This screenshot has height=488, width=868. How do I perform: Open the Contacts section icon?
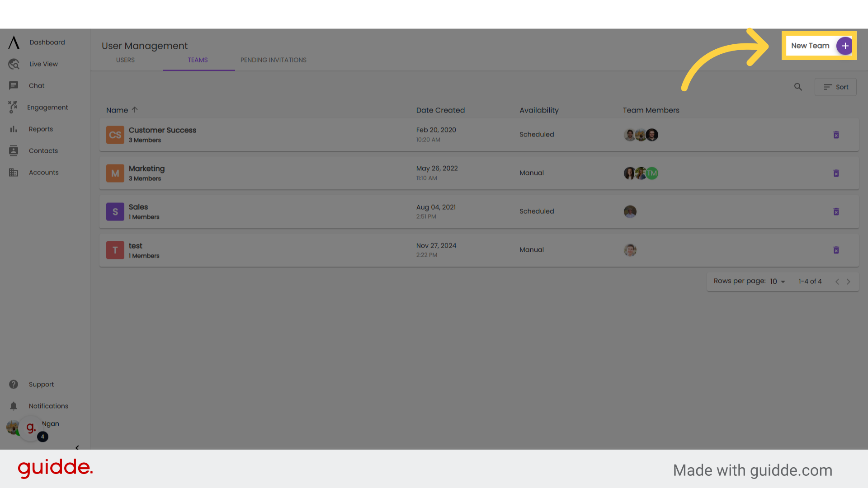14,151
